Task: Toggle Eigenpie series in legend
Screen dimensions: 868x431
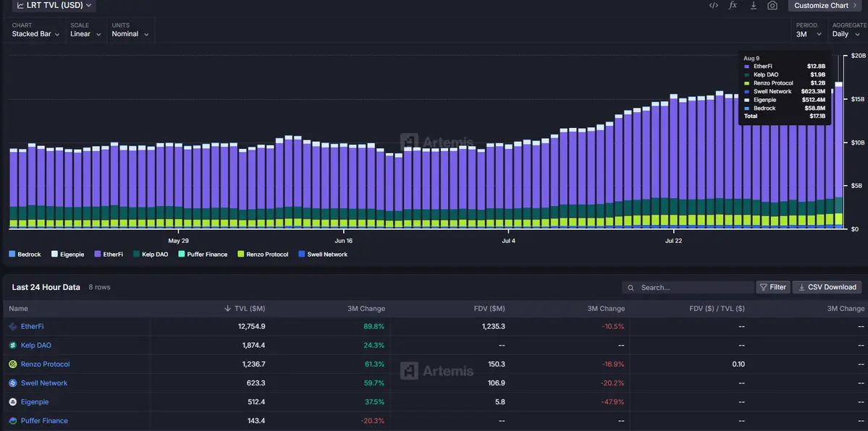Action: tap(68, 255)
